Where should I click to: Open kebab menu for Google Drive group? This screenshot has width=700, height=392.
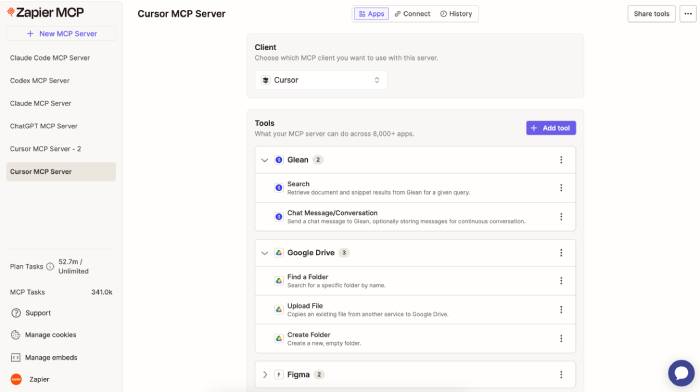tap(561, 253)
